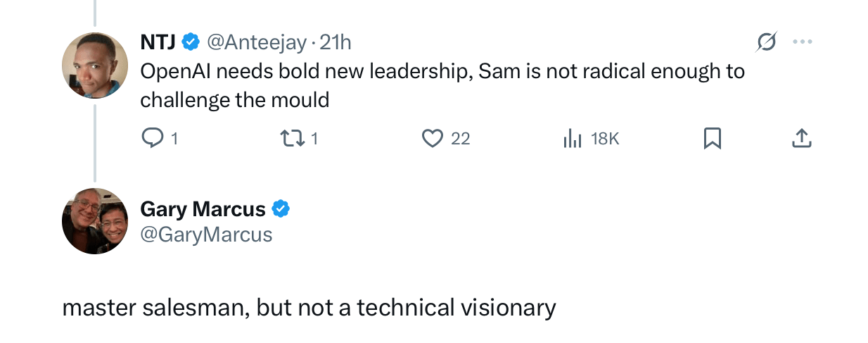
Task: Open view analytics bar chart icon
Action: coord(573,139)
